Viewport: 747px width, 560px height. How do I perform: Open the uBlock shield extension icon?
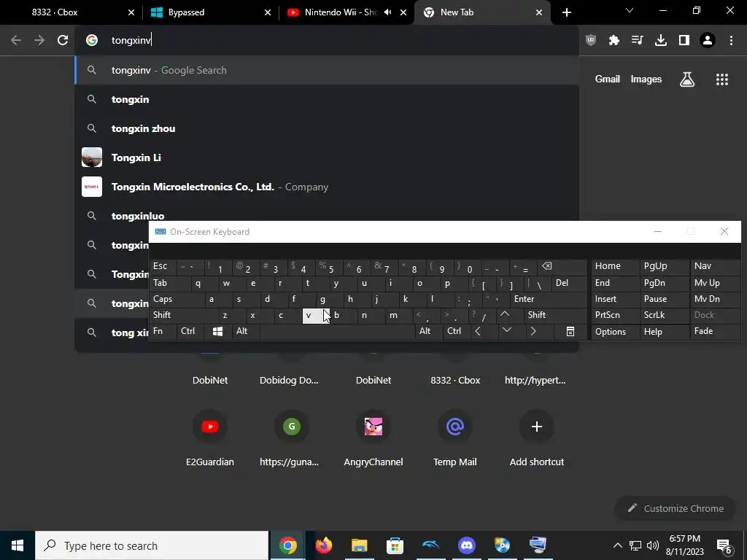[591, 40]
